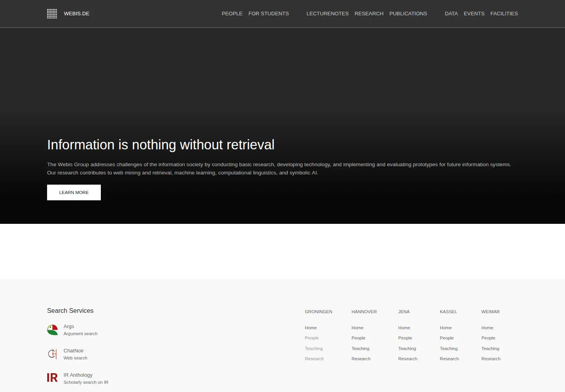The width and height of the screenshot is (565, 392).
Task: Open Kassel Research link
Action: click(x=449, y=359)
